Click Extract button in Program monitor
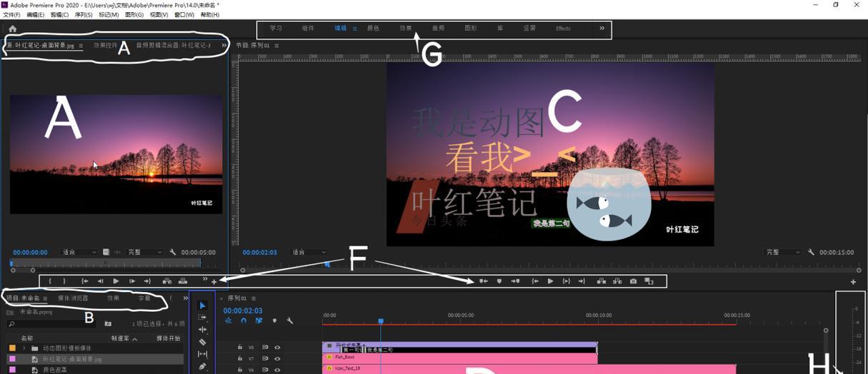The height and width of the screenshot is (374, 868). coord(617,281)
